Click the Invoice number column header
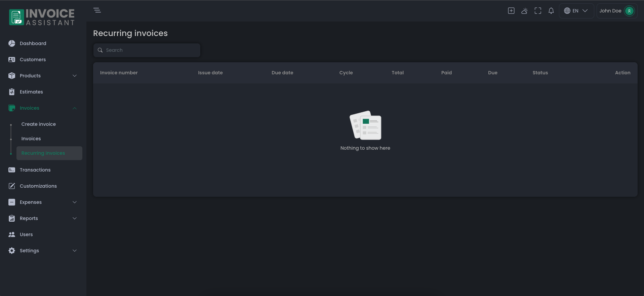 (119, 73)
